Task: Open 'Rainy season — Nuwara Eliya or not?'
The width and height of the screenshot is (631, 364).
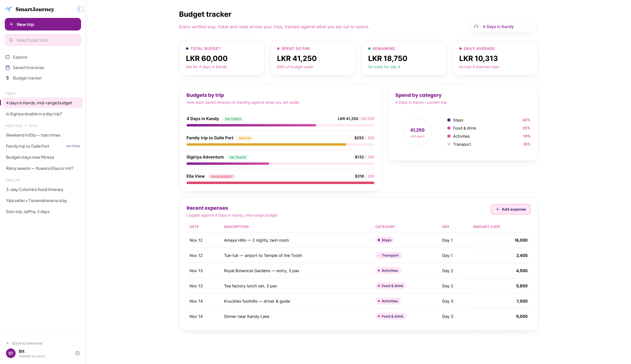Action: coord(43,168)
